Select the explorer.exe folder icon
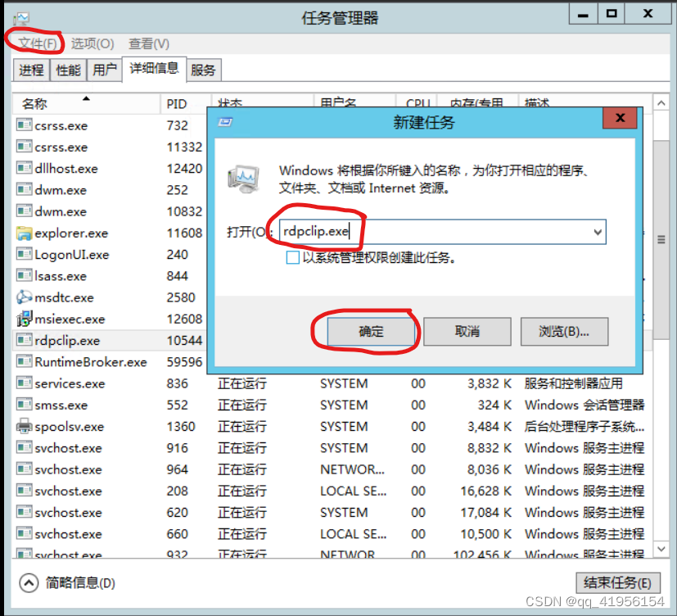Screen dimensions: 677x616 click(25, 233)
